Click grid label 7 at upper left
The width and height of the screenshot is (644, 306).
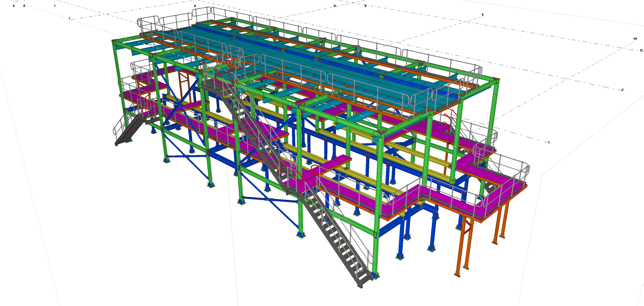pyautogui.click(x=70, y=19)
